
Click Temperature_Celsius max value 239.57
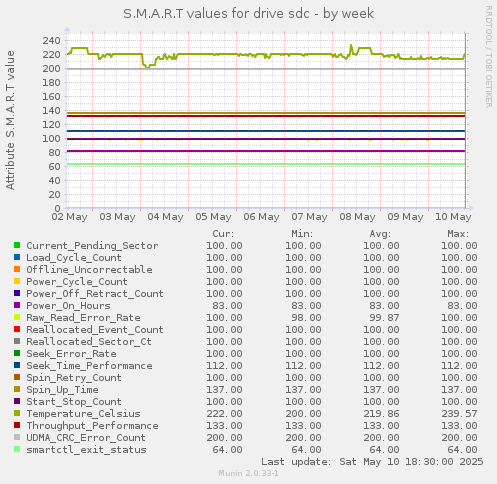coord(459,414)
